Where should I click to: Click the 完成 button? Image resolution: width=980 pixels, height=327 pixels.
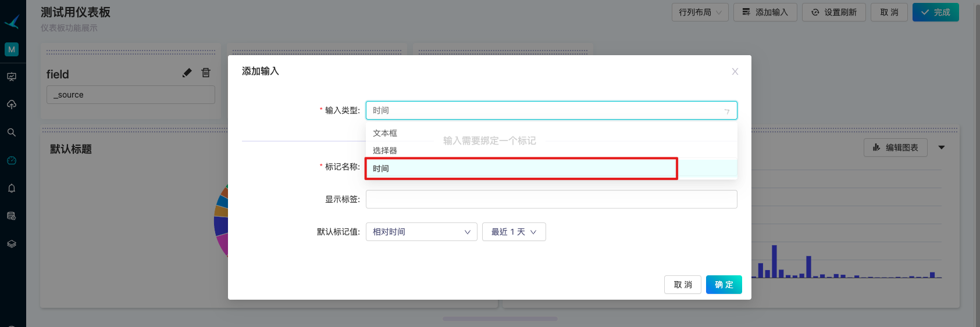(936, 12)
